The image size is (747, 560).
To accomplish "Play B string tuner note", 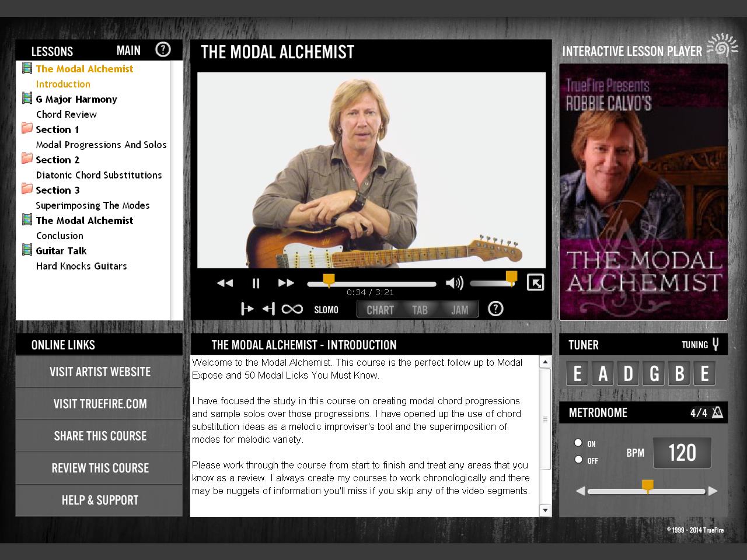I will (x=679, y=373).
